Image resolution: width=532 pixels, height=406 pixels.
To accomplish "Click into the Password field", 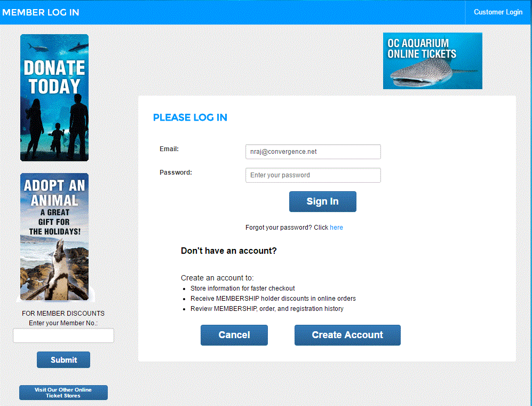I will [313, 175].
